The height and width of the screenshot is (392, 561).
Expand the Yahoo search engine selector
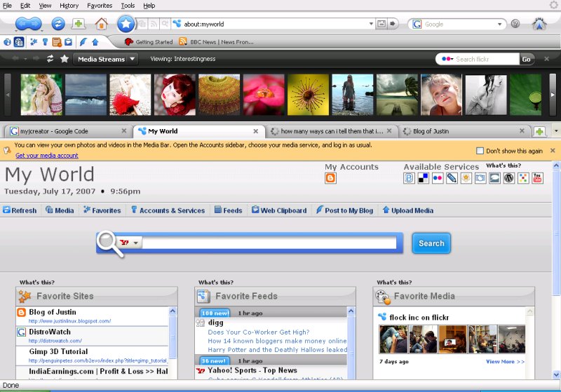click(x=130, y=243)
